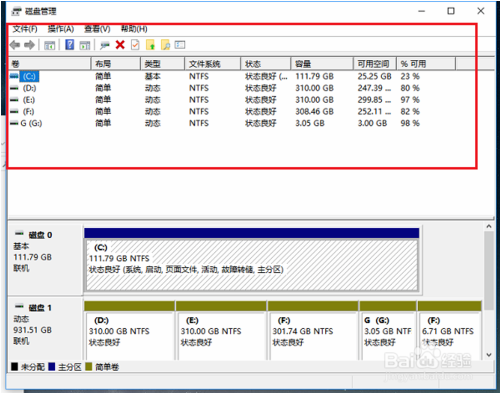The width and height of the screenshot is (500, 393).
Task: Click the 308.46 GB capacity cell of F:
Action: tap(314, 112)
